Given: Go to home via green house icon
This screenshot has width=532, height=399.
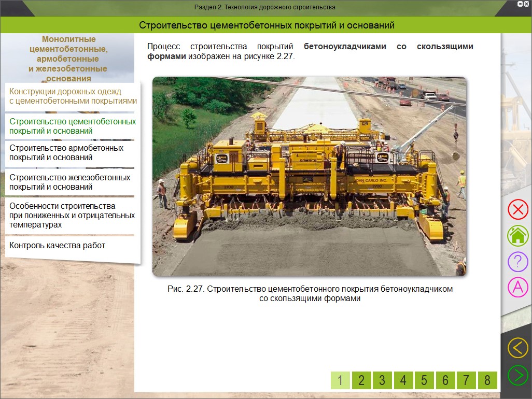Looking at the screenshot, I should 517,236.
